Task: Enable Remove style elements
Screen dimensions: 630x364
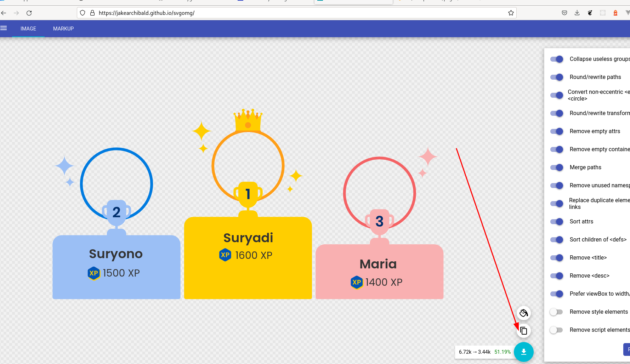Action: [x=556, y=312]
